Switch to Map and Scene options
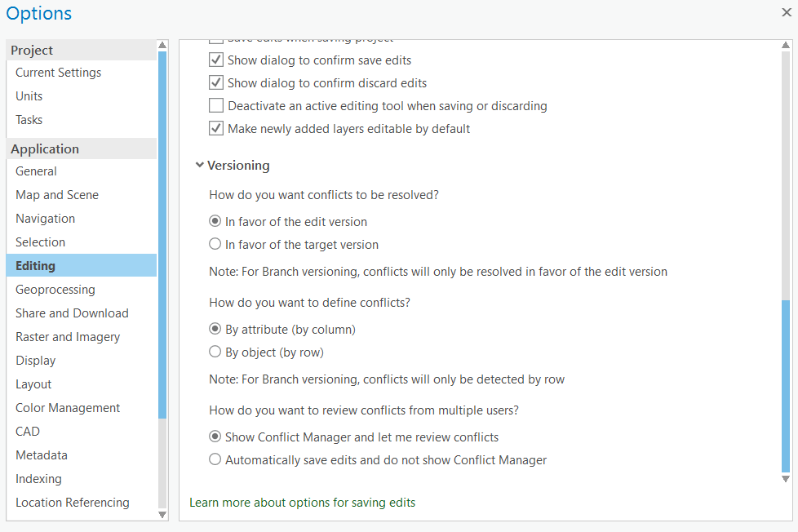The height and width of the screenshot is (532, 798). coord(57,195)
